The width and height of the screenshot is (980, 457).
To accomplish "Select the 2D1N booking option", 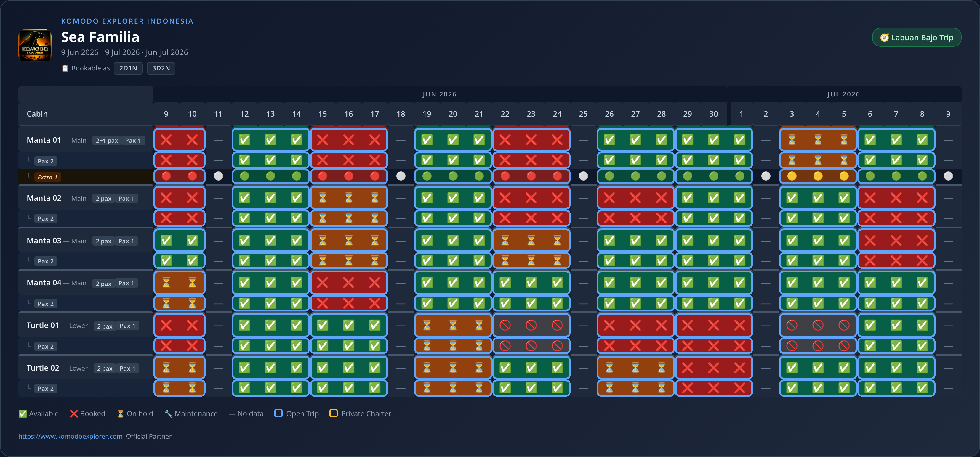I will pos(128,68).
